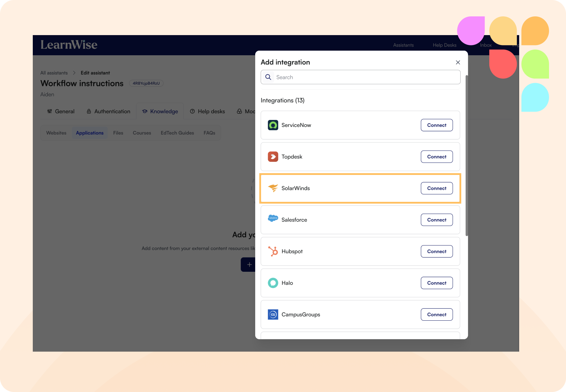The image size is (566, 392).
Task: Select the Websites sub-tab
Action: (x=56, y=133)
